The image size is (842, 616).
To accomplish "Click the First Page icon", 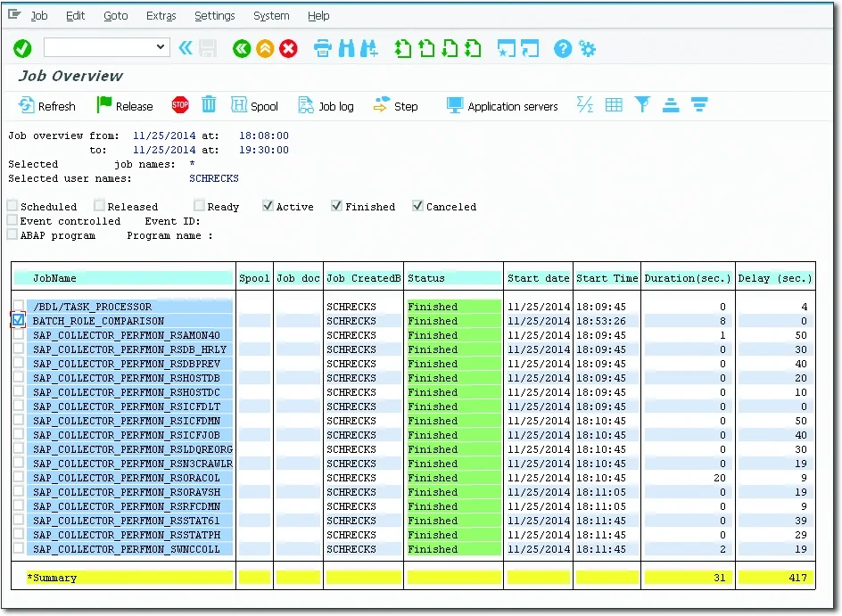I will pos(403,49).
